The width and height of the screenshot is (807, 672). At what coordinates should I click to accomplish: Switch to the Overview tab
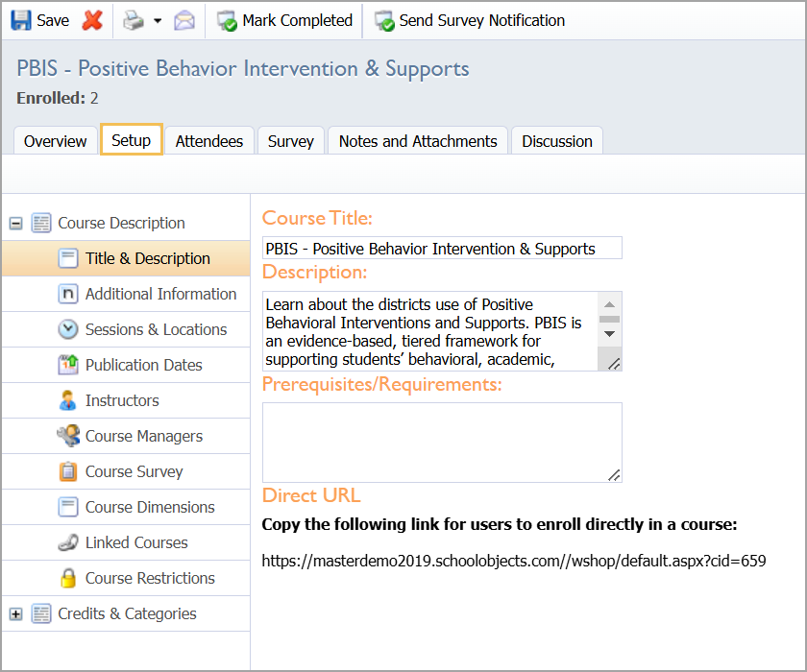click(55, 141)
